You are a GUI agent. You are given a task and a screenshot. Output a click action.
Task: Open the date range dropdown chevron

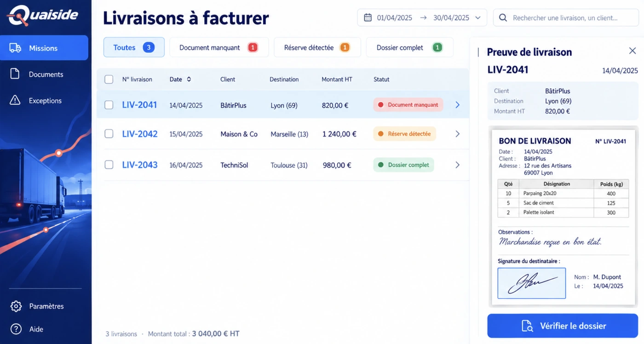click(x=478, y=18)
